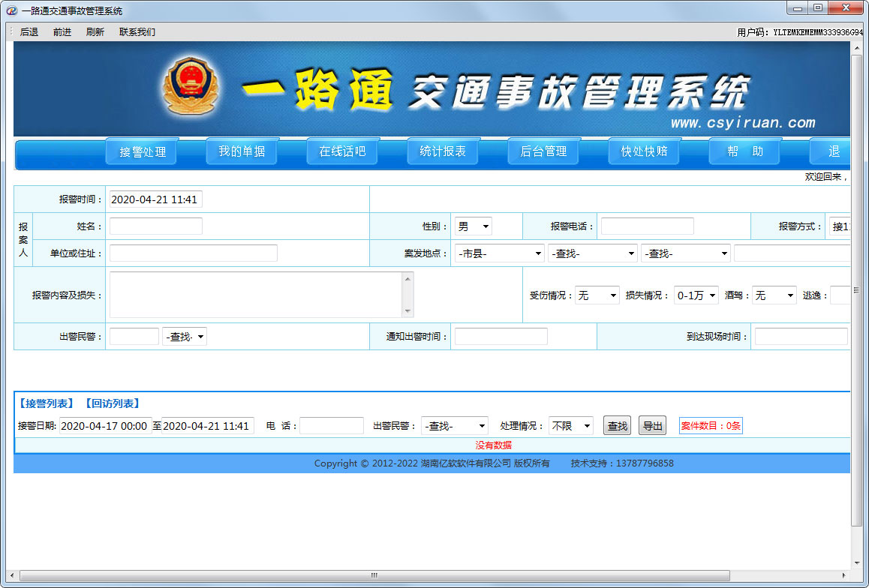Screen dimensions: 869x588
Task: Open 联系我们 contact option
Action: click(x=137, y=32)
